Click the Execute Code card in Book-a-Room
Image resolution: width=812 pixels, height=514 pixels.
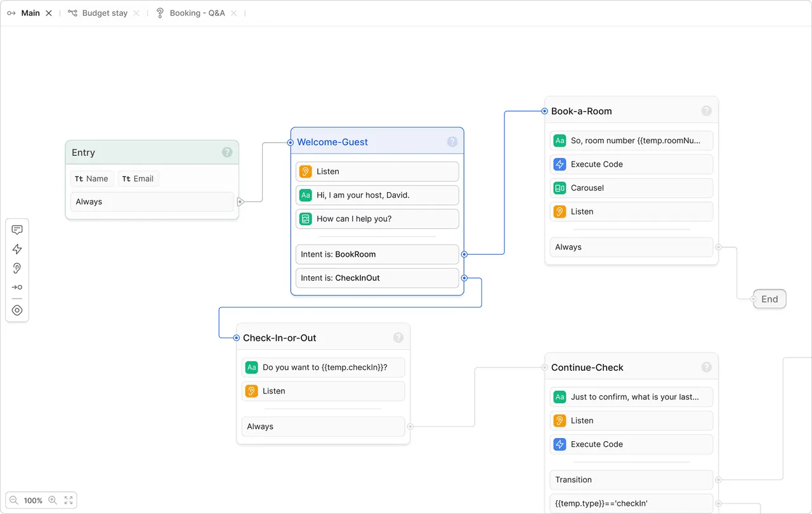[x=631, y=164]
